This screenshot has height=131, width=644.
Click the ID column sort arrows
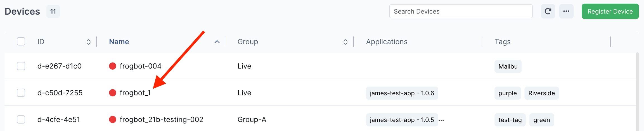click(x=88, y=42)
